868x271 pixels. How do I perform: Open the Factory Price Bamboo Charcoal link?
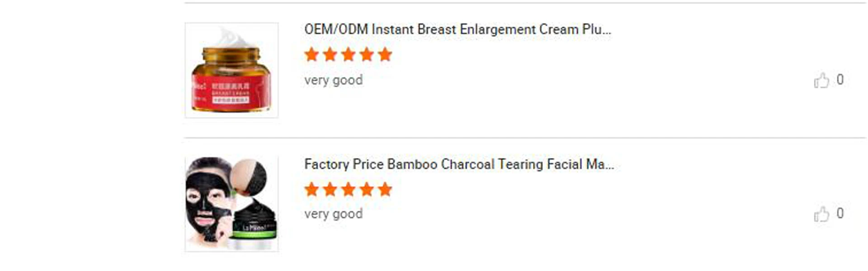[459, 164]
